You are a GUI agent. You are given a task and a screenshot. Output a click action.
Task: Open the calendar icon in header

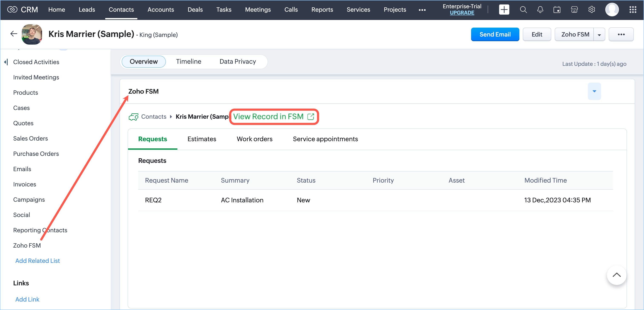coord(557,10)
